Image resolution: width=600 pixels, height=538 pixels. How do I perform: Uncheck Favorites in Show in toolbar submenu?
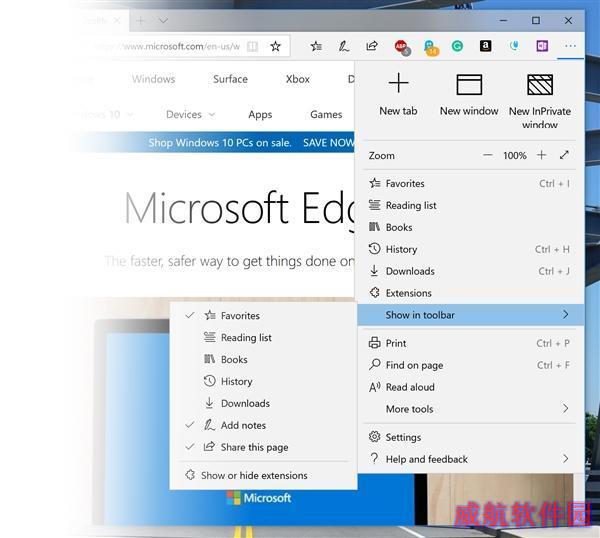pos(263,316)
